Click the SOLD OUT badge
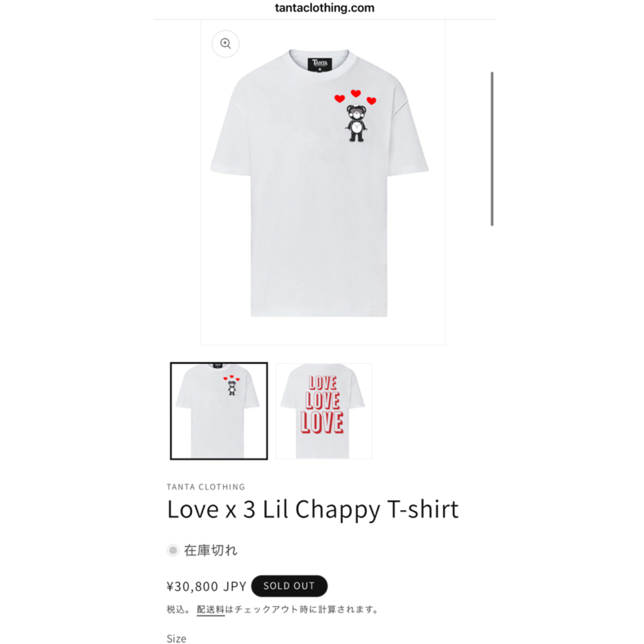 click(289, 586)
